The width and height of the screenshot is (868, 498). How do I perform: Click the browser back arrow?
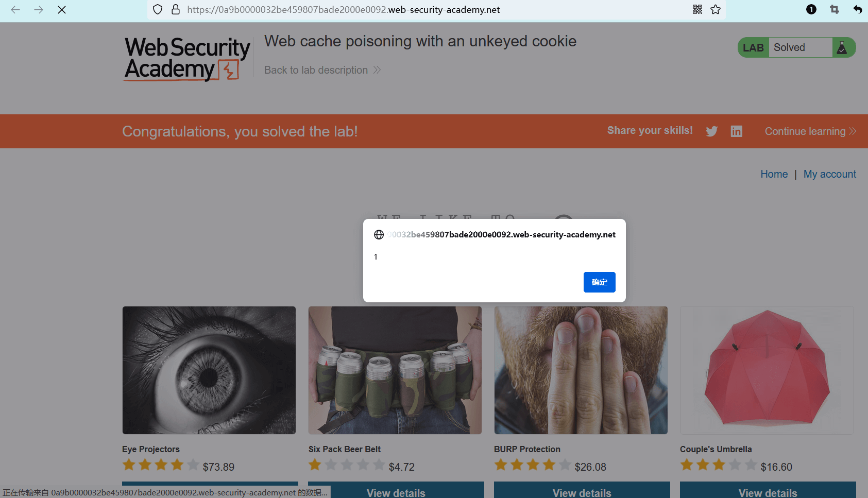tap(15, 10)
